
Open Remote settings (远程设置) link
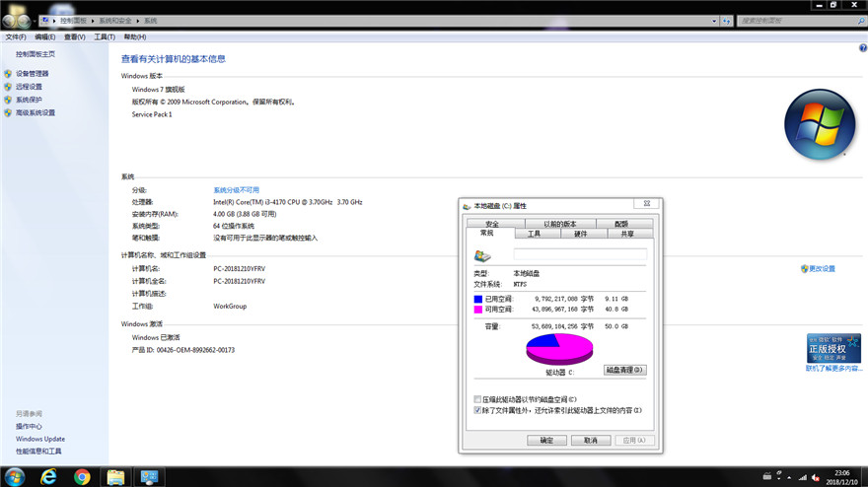[29, 87]
